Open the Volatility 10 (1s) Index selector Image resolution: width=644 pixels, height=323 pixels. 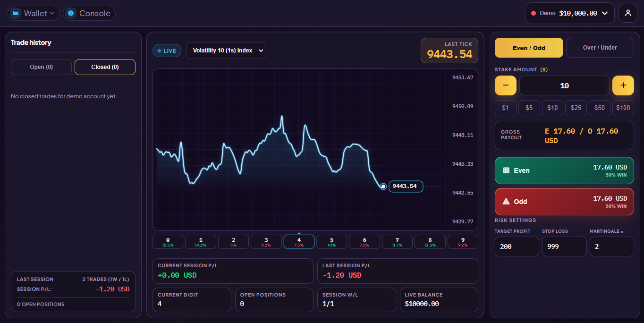coord(226,51)
